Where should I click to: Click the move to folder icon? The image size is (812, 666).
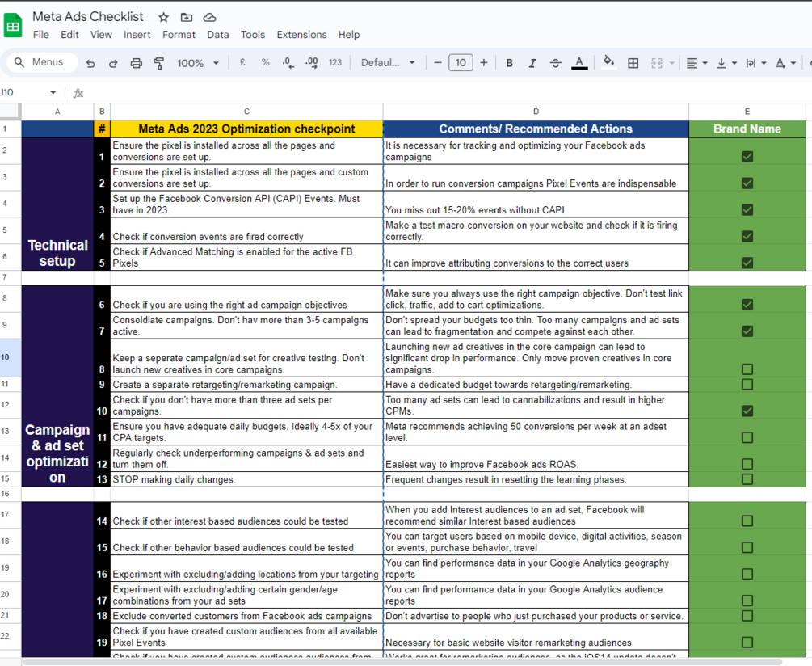(x=187, y=18)
